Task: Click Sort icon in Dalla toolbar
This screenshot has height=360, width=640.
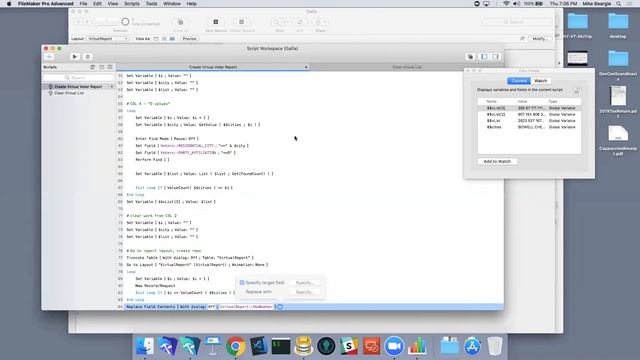Action: point(300,22)
